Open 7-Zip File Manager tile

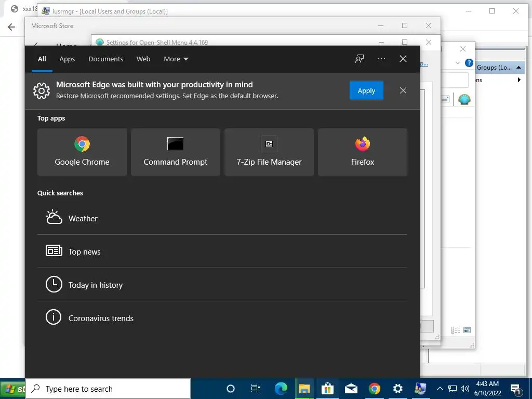[269, 152]
